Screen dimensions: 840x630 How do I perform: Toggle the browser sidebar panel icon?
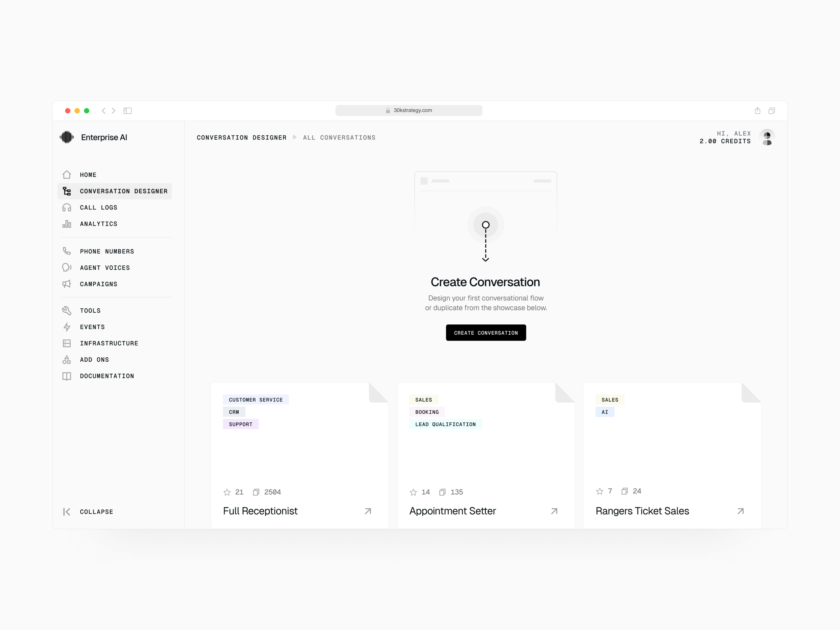tap(128, 111)
